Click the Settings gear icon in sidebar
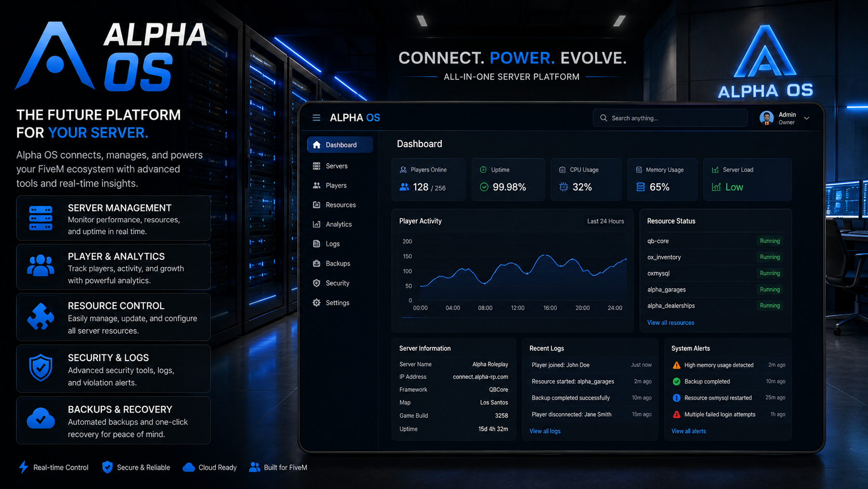Viewport: 868px width, 489px height. (317, 303)
